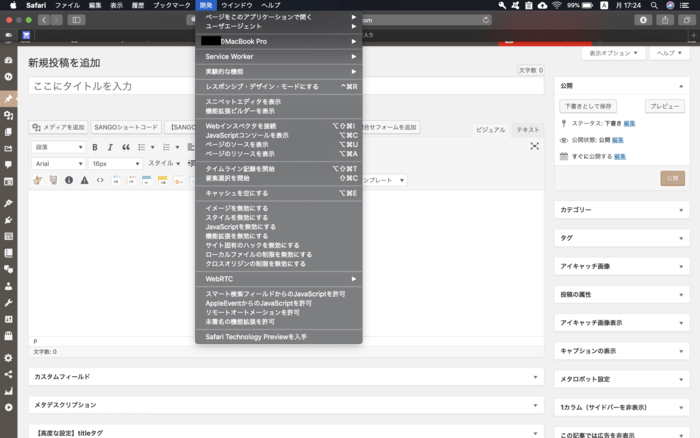
Task: Open the Service Worker submenu
Action: pos(279,56)
